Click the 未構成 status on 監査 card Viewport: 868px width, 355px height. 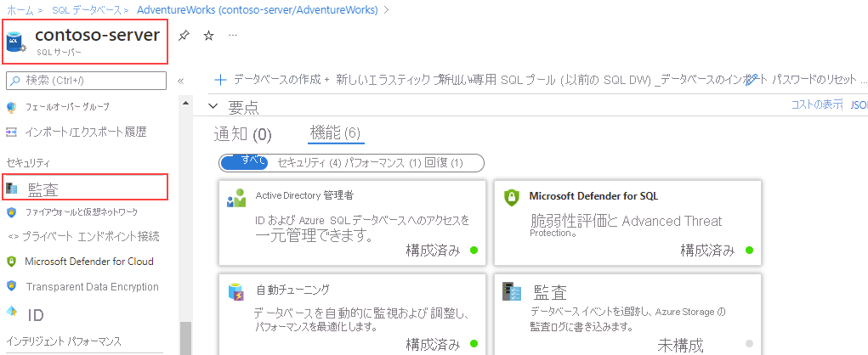pos(680,346)
